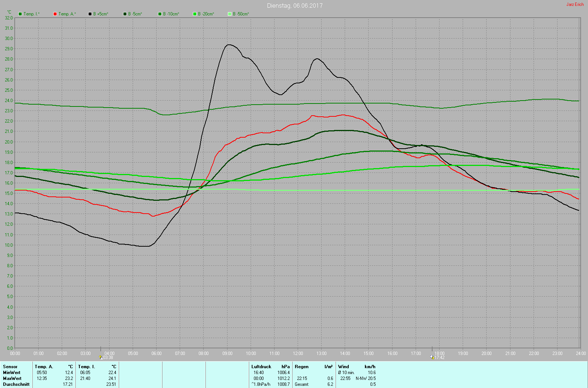Click the Temp. A. minimum time "05:50"
Viewport: 588px width, 388px height.
point(42,373)
